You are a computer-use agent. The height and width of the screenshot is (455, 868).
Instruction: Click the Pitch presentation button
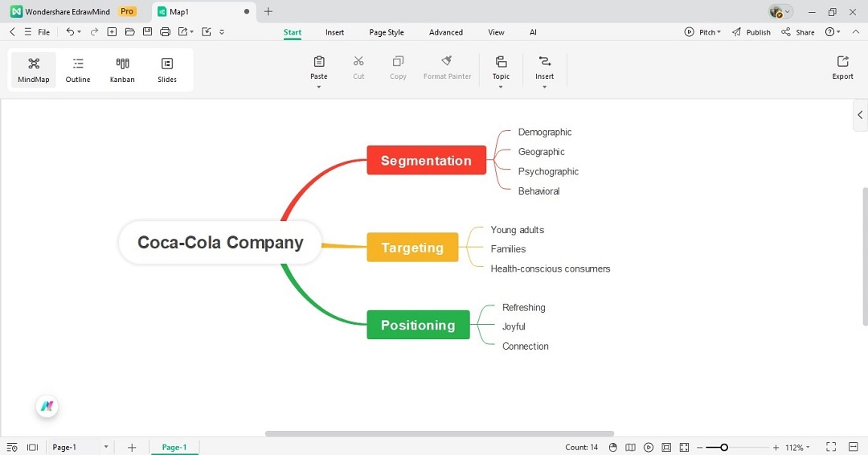tap(702, 32)
